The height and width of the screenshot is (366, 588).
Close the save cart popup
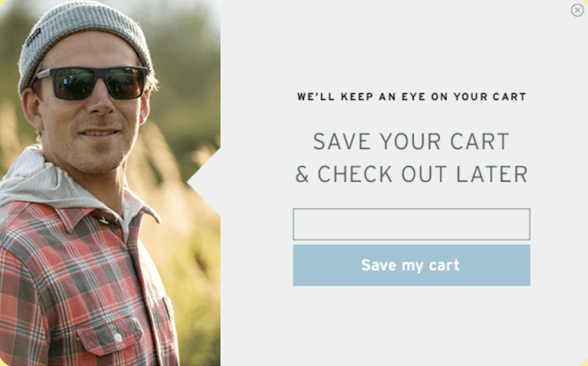coord(577,10)
